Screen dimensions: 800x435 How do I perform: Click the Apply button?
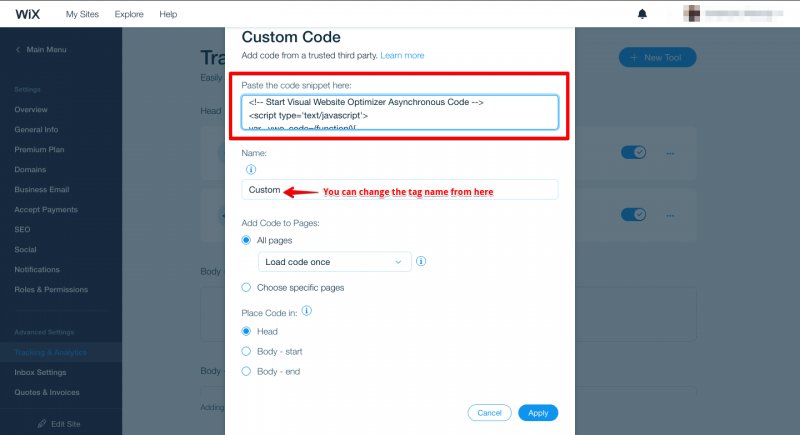pyautogui.click(x=538, y=413)
